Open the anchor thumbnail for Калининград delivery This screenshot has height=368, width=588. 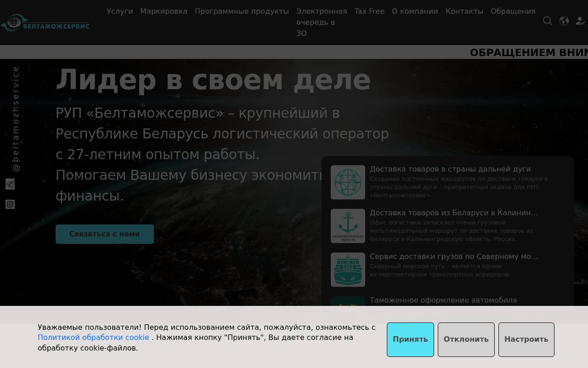348,226
